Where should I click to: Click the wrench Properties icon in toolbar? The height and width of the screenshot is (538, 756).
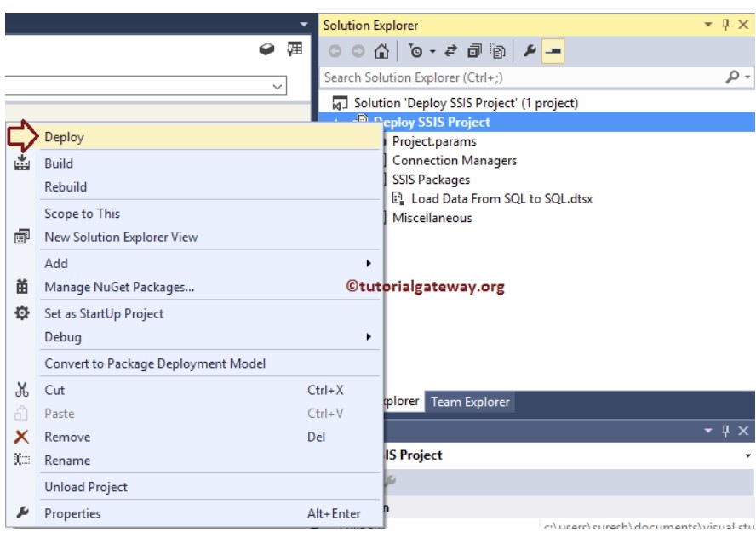(x=530, y=50)
